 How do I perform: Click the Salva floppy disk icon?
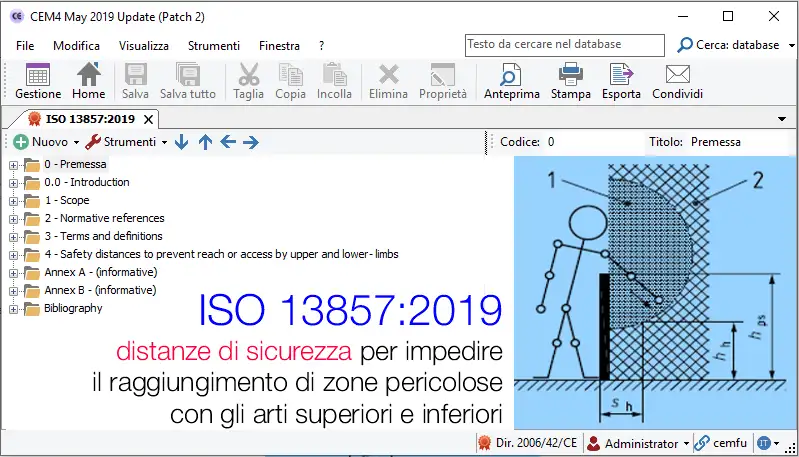coord(136,74)
